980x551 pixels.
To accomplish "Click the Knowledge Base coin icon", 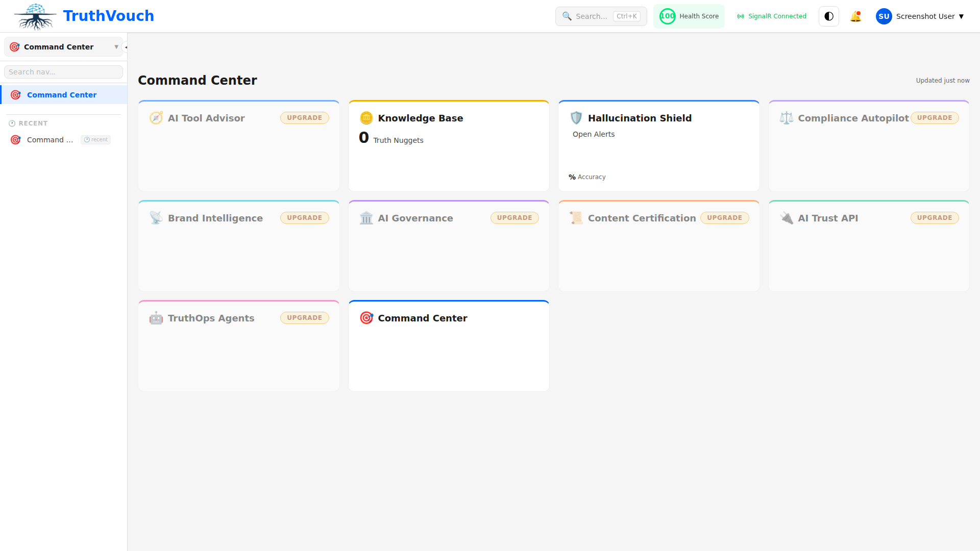I will pyautogui.click(x=366, y=118).
